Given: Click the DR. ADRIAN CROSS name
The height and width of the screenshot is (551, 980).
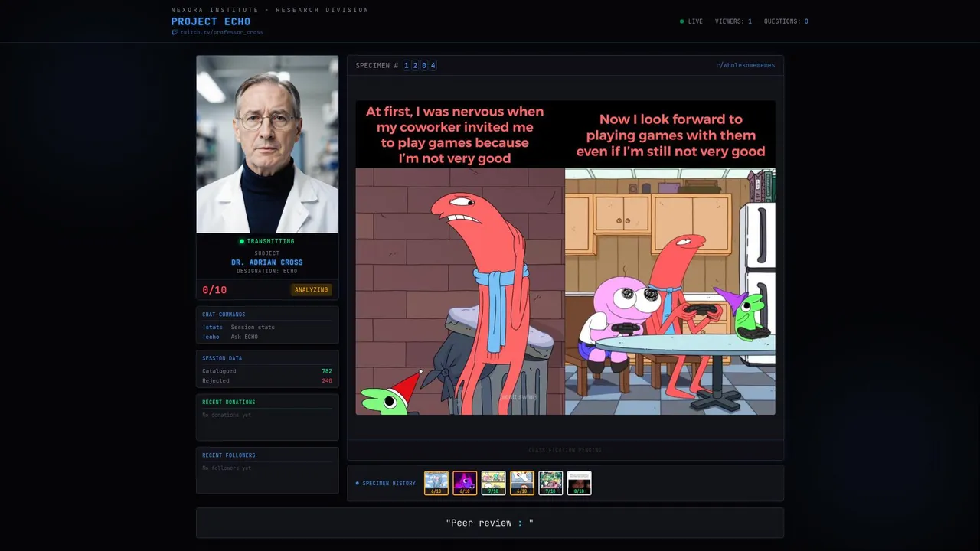Looking at the screenshot, I should 267,262.
